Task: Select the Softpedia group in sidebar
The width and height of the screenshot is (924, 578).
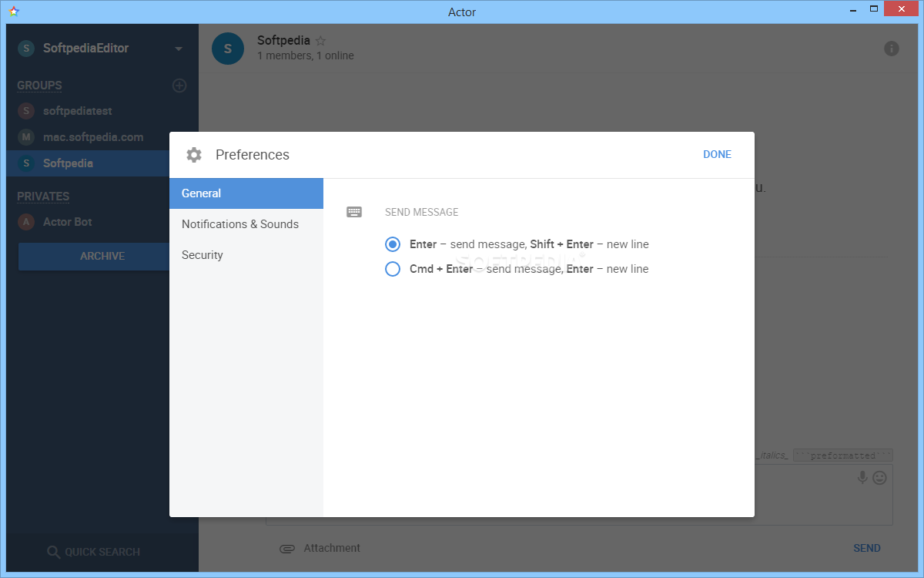Action: (x=88, y=163)
